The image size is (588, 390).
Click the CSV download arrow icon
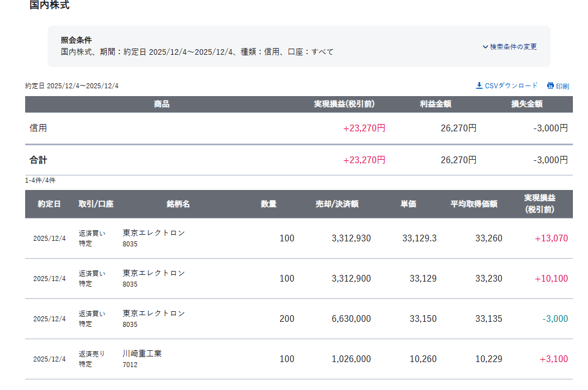point(479,85)
